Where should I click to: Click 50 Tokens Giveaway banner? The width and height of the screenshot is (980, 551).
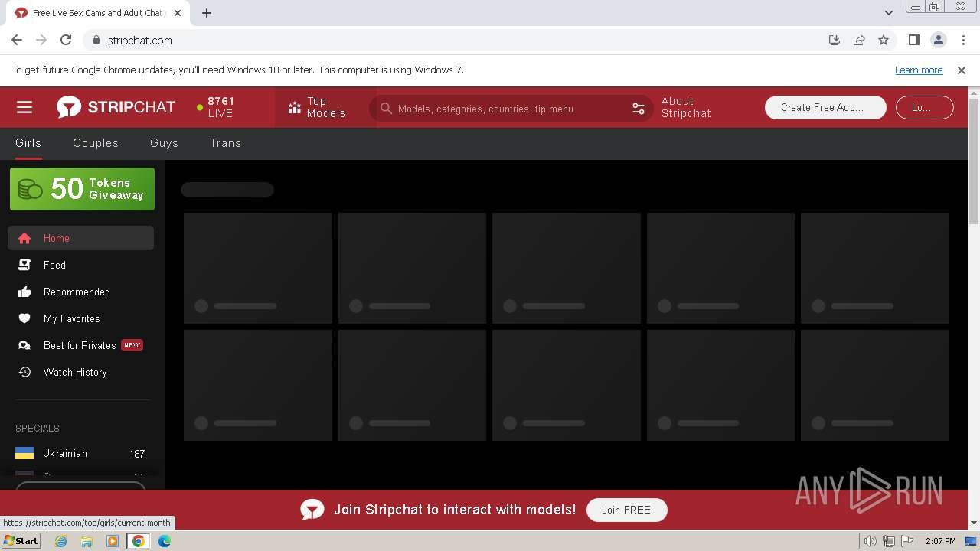(82, 189)
